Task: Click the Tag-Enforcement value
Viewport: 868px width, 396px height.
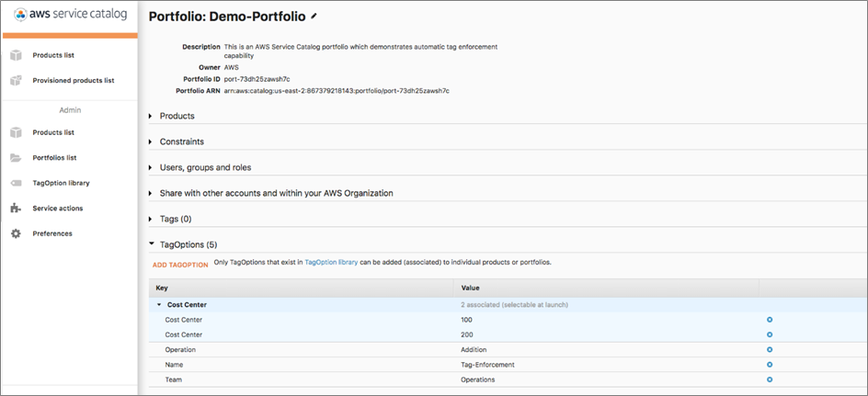Action: [x=487, y=365]
